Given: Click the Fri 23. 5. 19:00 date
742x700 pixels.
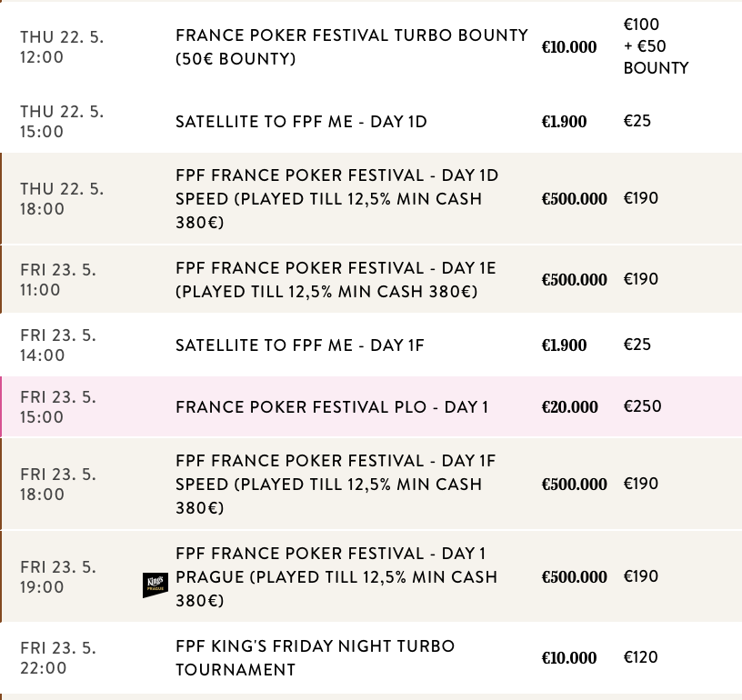Looking at the screenshot, I should coord(58,577).
